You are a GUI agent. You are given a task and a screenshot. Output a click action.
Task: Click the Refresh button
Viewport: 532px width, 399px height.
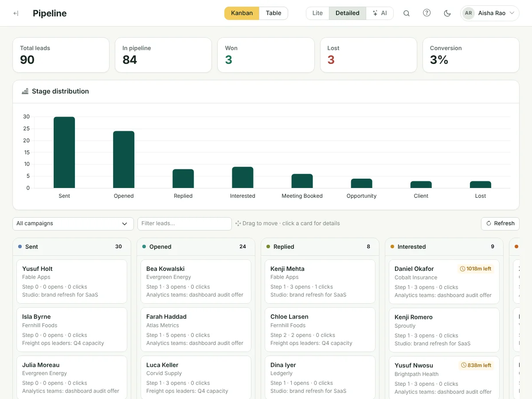pos(500,224)
